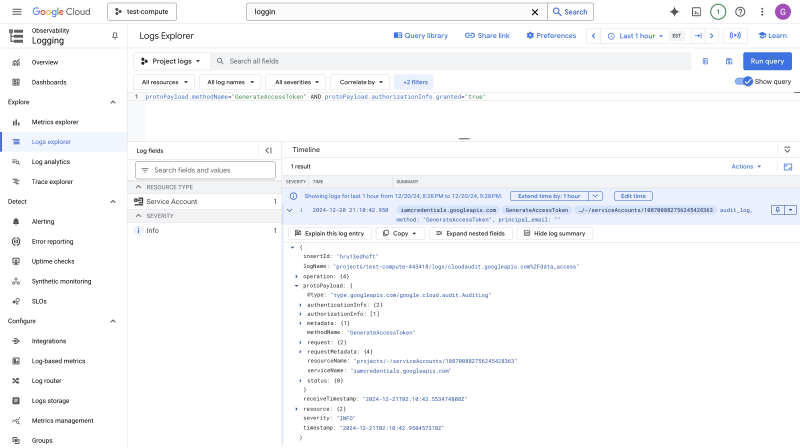
Task: Open the test-compute project selector
Action: (x=142, y=12)
